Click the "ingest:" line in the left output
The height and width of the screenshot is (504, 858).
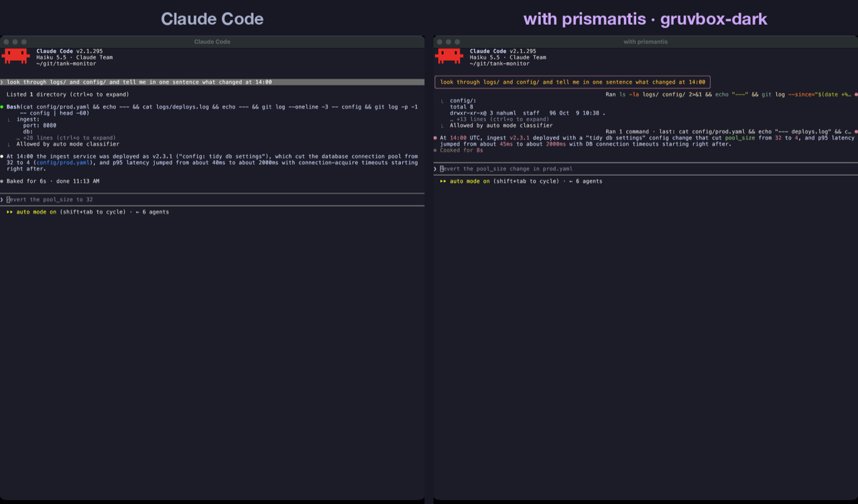point(27,119)
